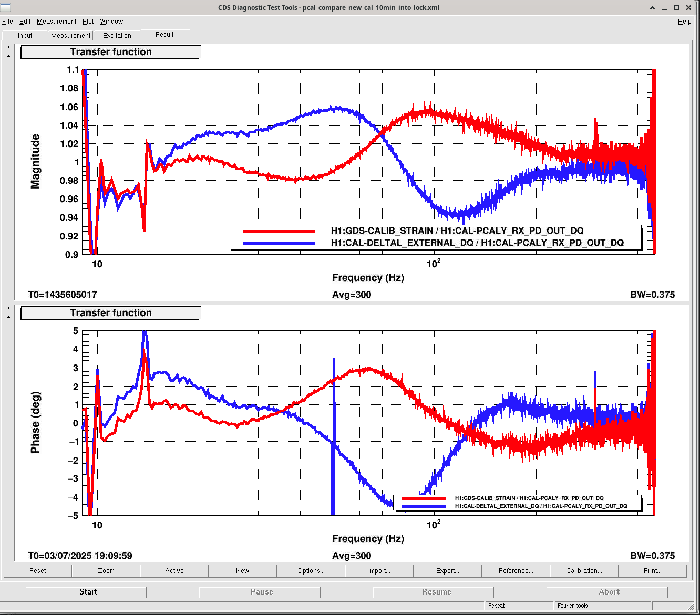Click red line sample in Magnitude legend
Image resolution: width=700 pixels, height=615 pixels.
pos(279,231)
